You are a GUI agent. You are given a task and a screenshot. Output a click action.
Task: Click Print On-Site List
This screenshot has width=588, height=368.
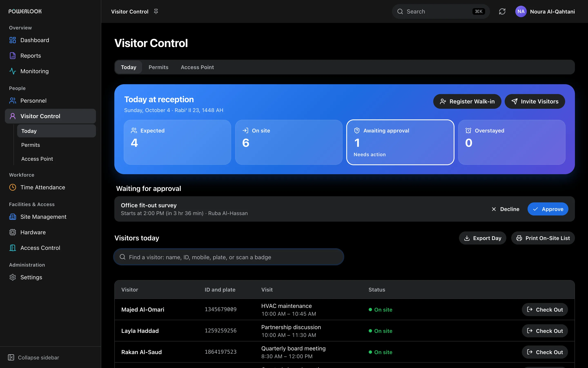click(543, 238)
